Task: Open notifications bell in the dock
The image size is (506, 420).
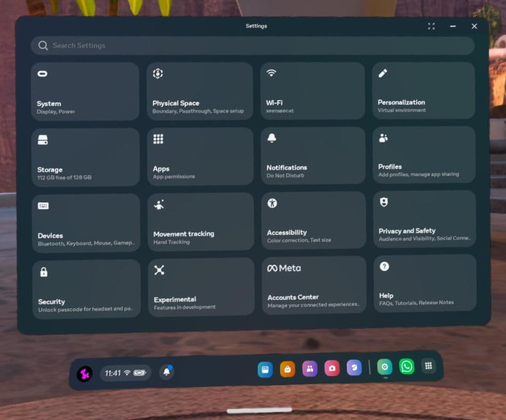Action: [x=166, y=372]
